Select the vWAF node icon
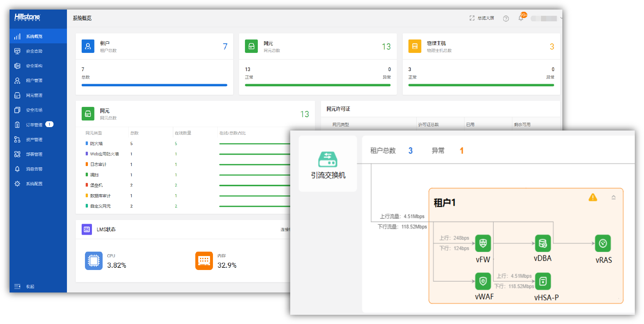 (483, 281)
